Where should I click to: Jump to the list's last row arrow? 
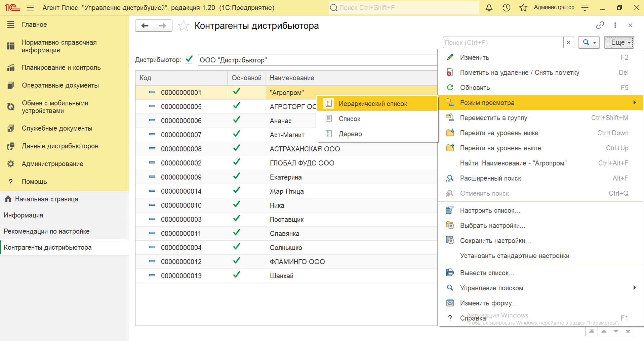pyautogui.click(x=628, y=332)
